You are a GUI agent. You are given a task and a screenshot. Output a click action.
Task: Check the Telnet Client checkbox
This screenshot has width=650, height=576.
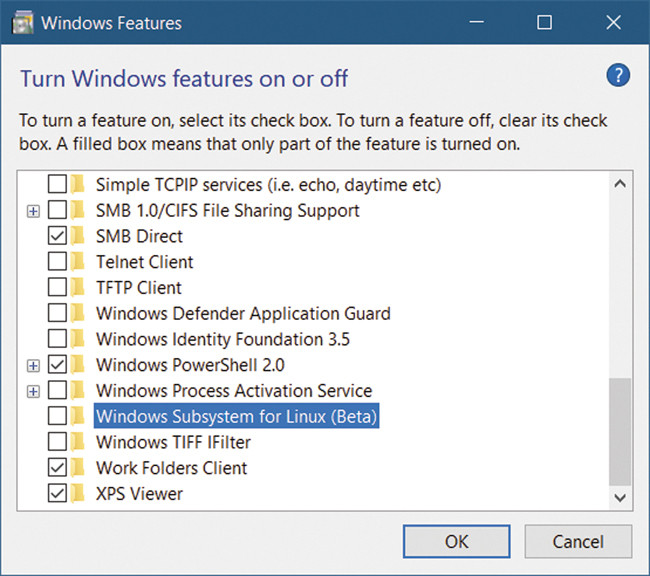pos(58,263)
